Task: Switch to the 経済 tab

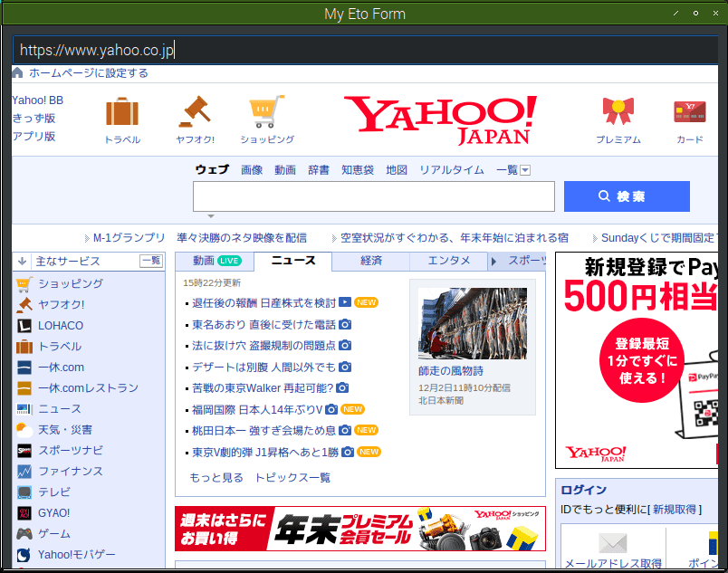Action: (370, 260)
